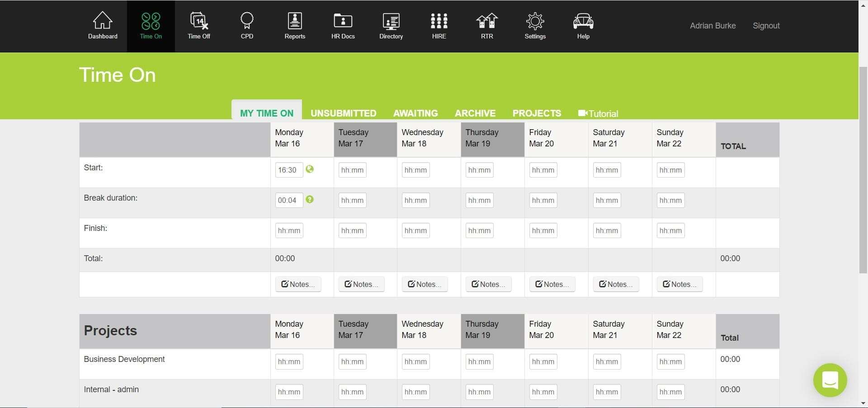Open the HIRE people icon
The image size is (868, 408).
439,21
